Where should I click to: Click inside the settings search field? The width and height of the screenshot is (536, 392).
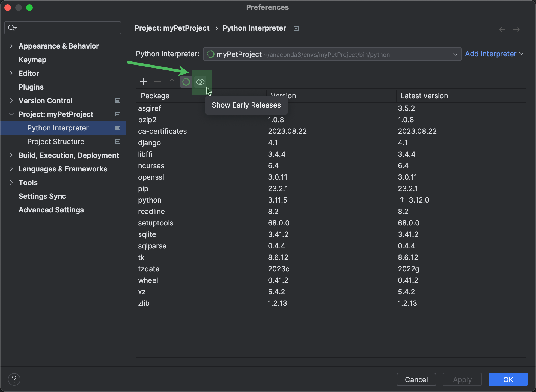[63, 28]
